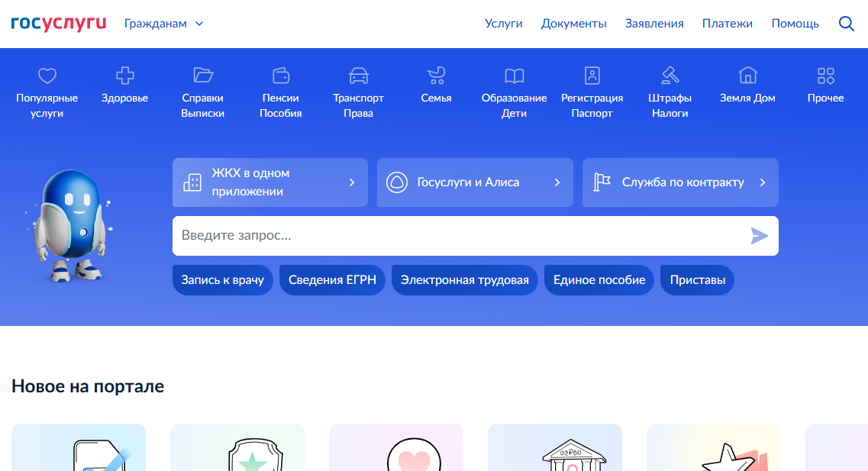868x471 pixels.
Task: Click the Новое на портале heading
Action: pos(88,386)
